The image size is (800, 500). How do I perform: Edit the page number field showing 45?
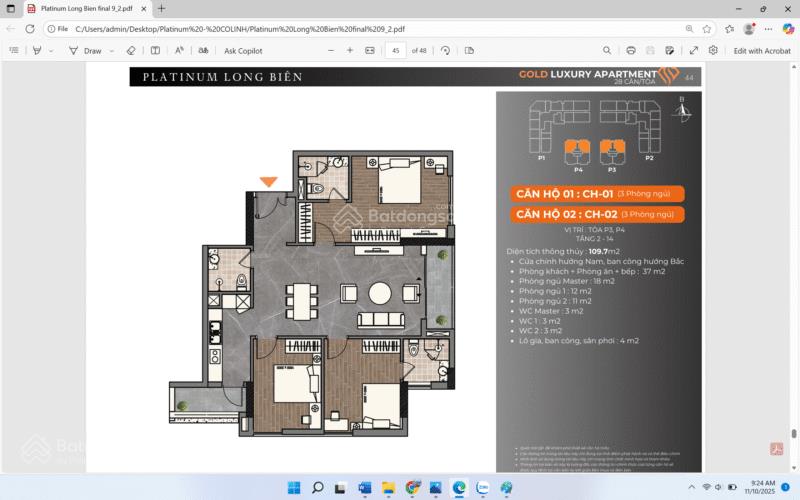coord(395,51)
